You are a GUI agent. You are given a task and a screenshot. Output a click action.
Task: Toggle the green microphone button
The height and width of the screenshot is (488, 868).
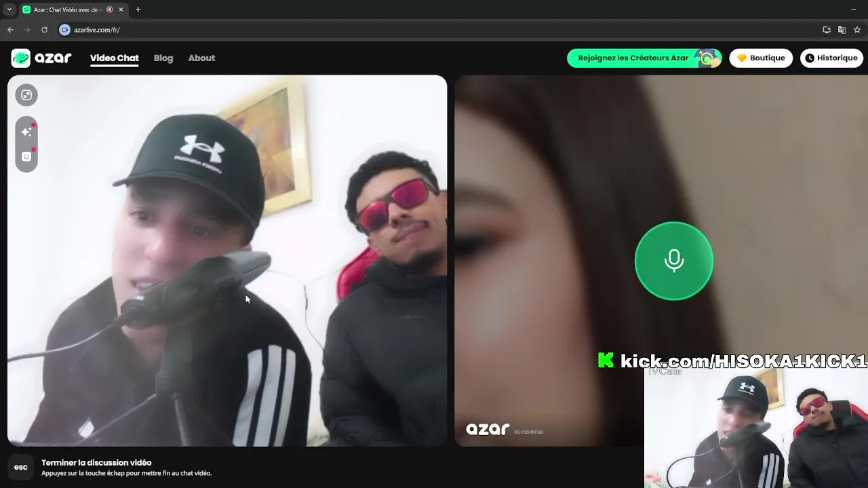[674, 261]
